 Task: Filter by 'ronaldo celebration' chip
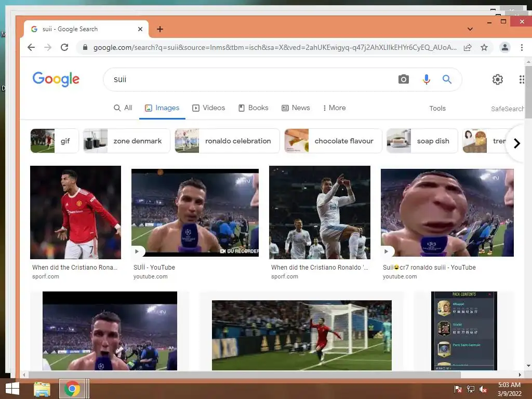tap(227, 141)
